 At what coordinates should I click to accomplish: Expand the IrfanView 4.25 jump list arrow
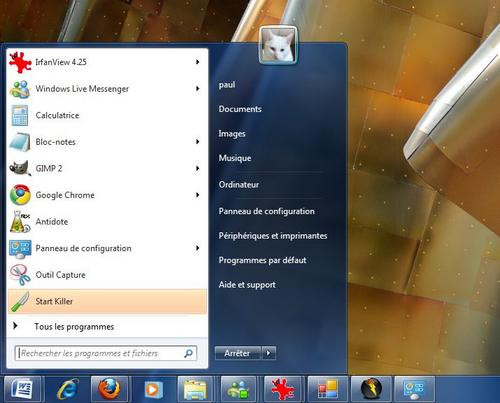coord(198,62)
